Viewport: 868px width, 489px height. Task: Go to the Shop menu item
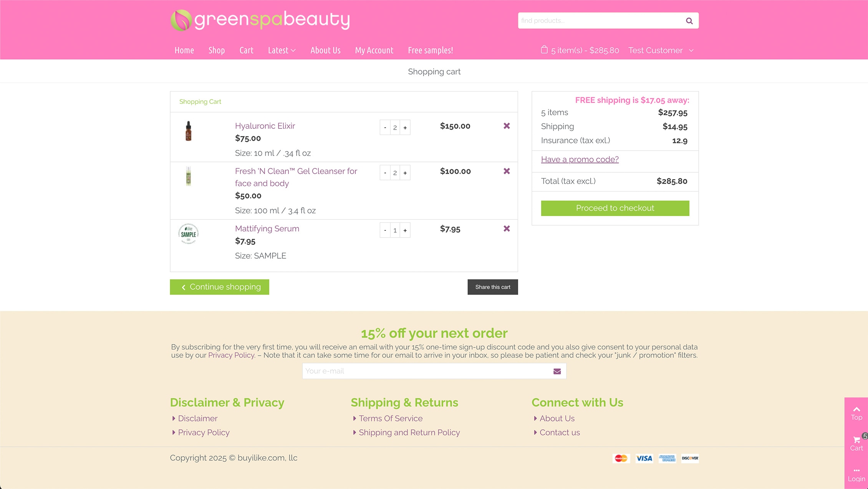coord(217,50)
